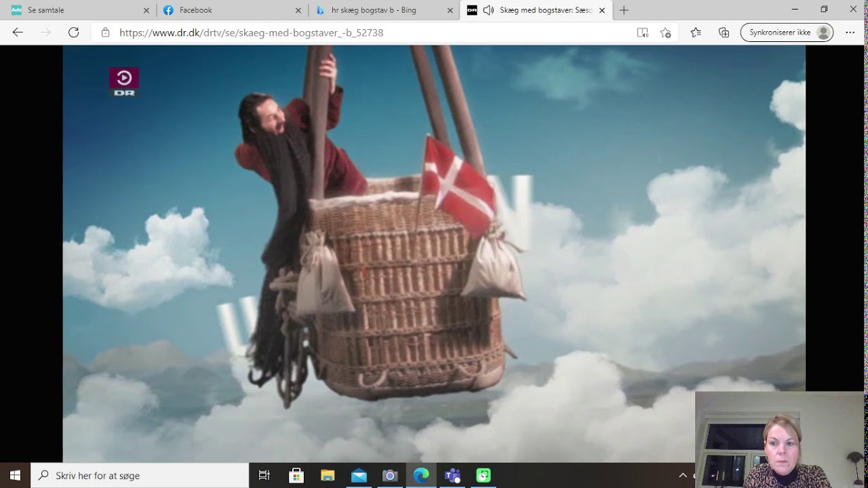Image resolution: width=868 pixels, height=488 pixels.
Task: Open the Synkroniserer ikke profile button
Action: (787, 33)
